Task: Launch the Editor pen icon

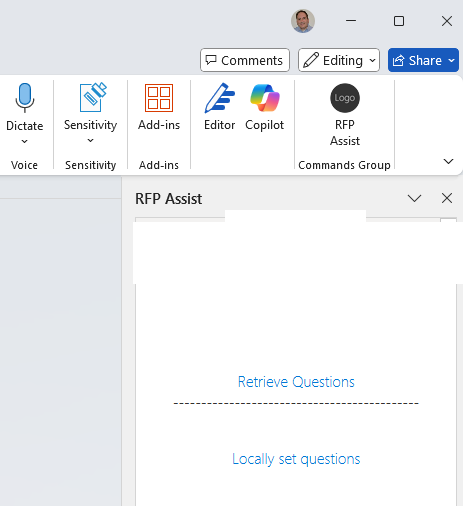Action: (219, 98)
